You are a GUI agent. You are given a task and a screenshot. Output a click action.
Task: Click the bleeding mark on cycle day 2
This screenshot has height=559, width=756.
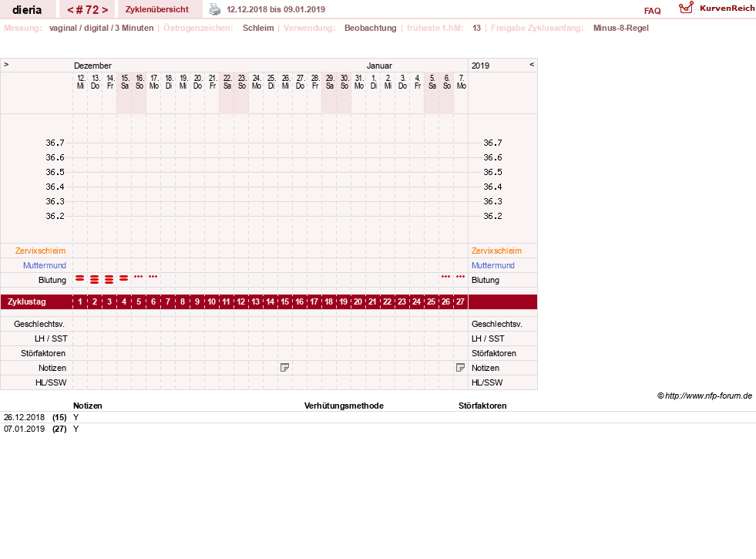(x=95, y=280)
